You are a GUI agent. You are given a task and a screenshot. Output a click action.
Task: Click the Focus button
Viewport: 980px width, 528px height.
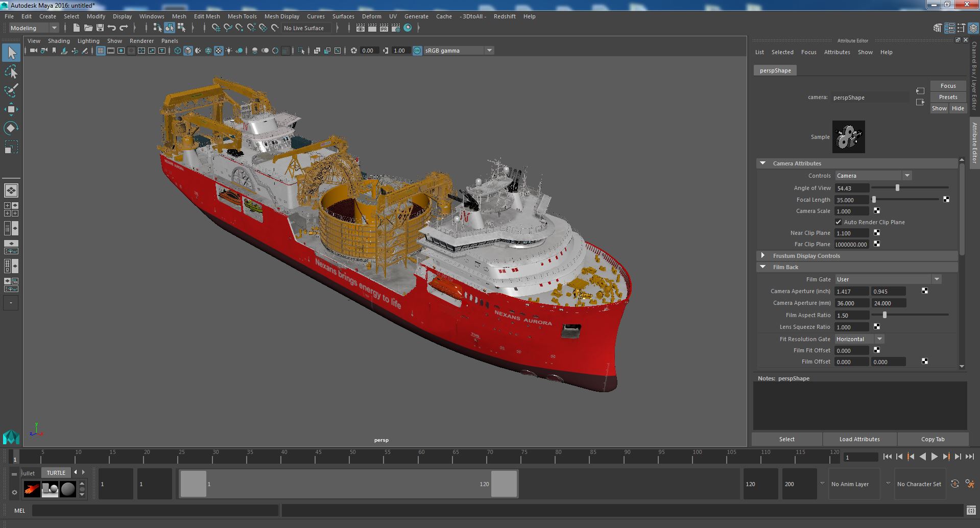948,86
